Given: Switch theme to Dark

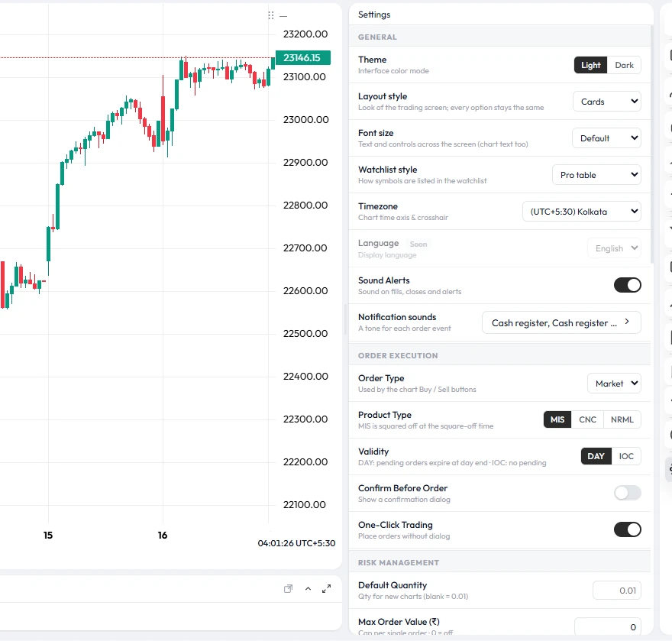Looking at the screenshot, I should tap(624, 65).
